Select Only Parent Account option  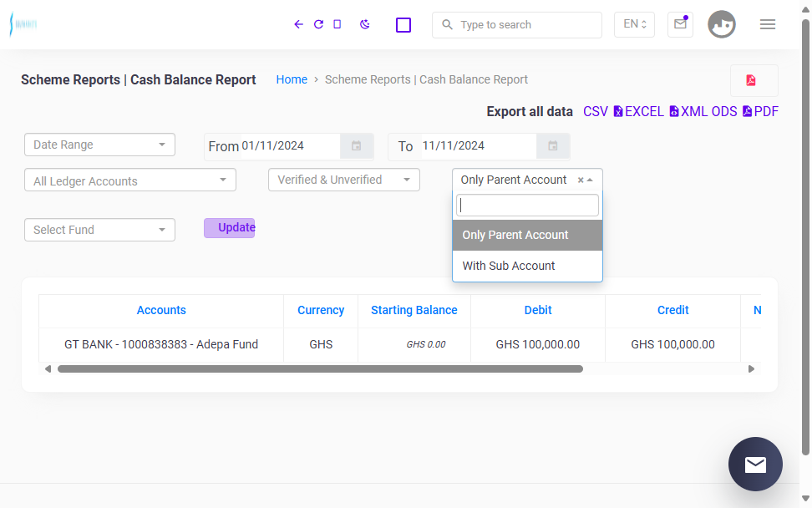point(527,235)
